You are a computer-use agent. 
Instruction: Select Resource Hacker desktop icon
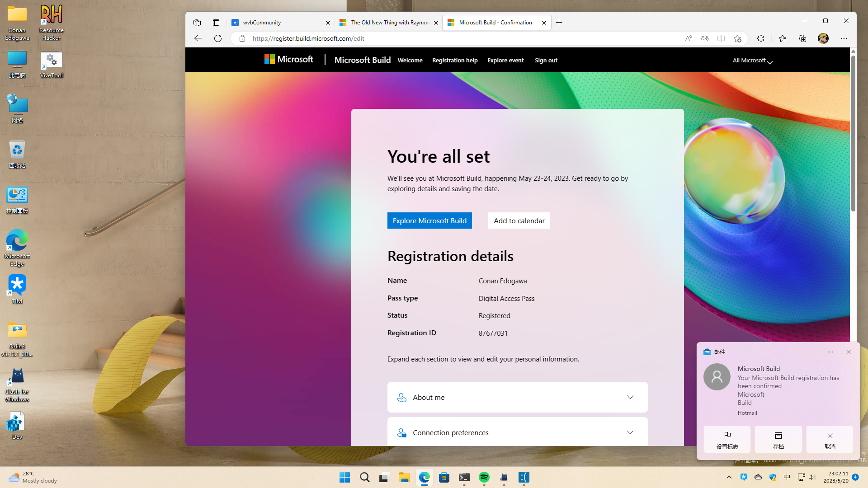pyautogui.click(x=52, y=23)
